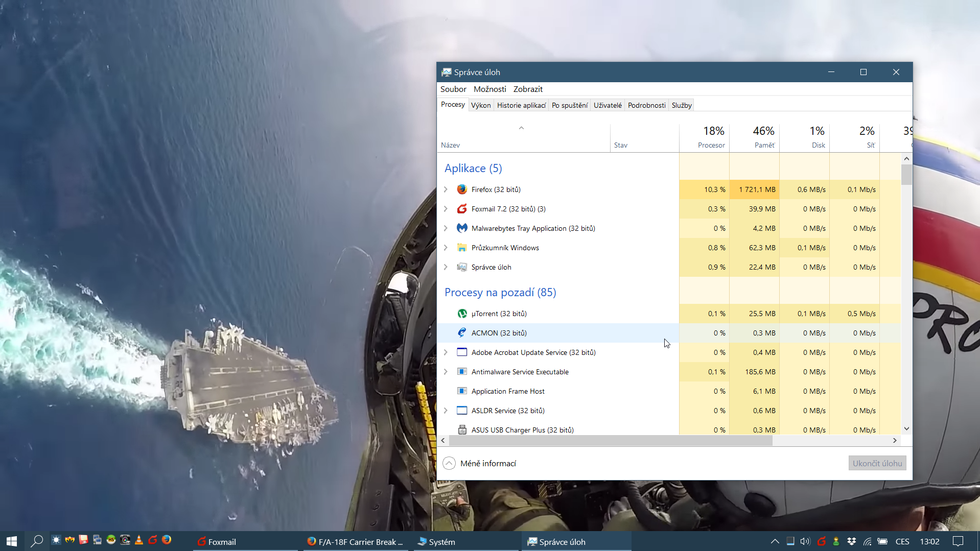Click Méně informací to collapse details

coord(480,463)
